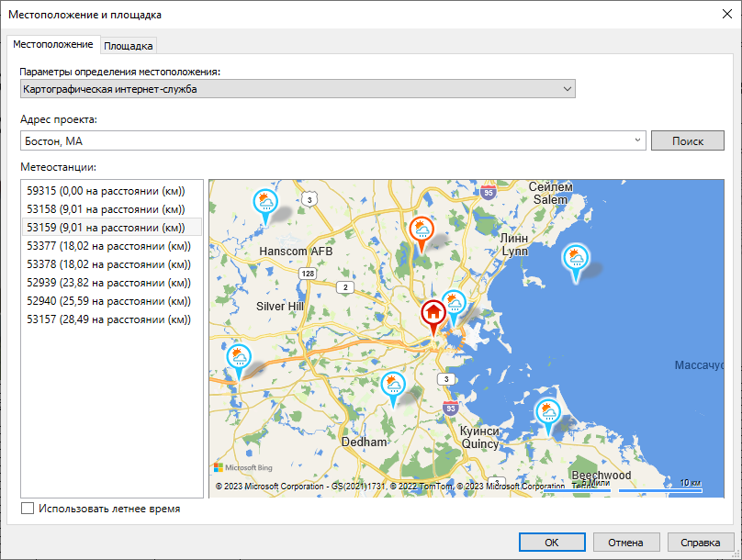Open help with Справка button
This screenshot has width=742, height=560.
coord(701,542)
